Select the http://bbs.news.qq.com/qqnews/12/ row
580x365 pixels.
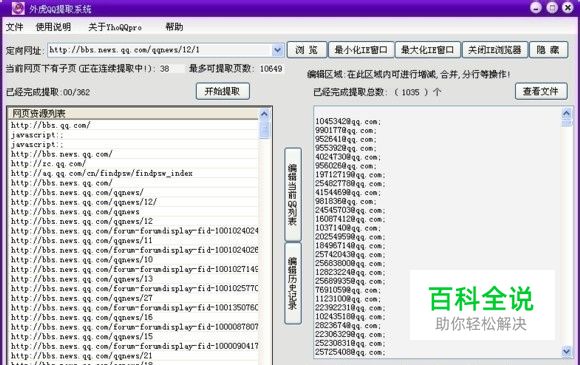coord(133,202)
